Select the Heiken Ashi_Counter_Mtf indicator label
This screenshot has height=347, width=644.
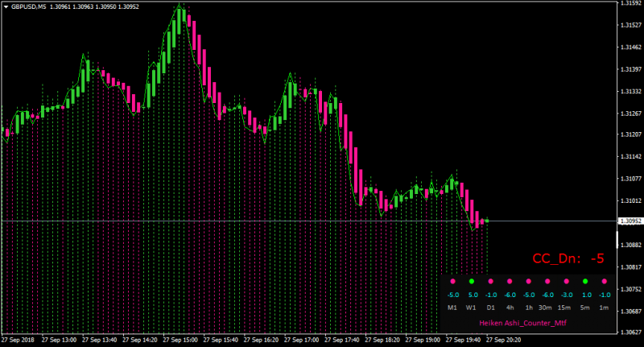pos(522,323)
